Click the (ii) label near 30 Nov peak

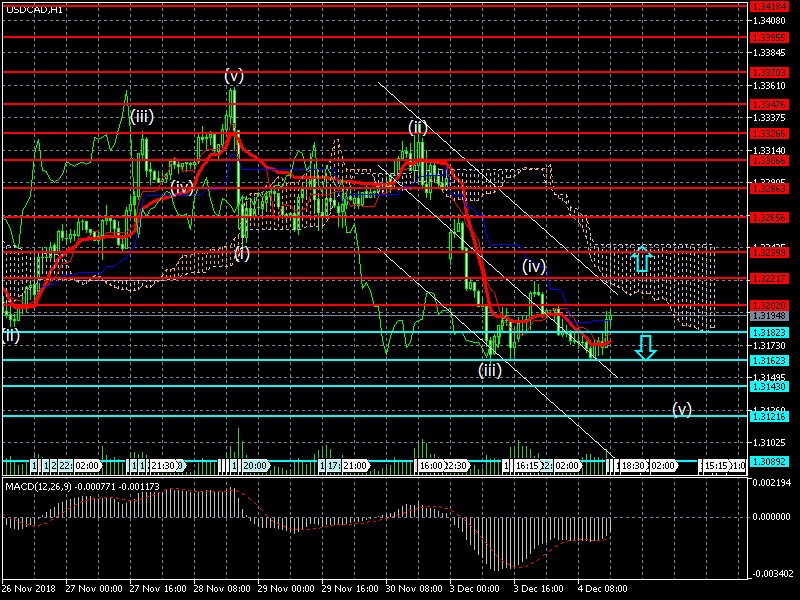pos(417,128)
